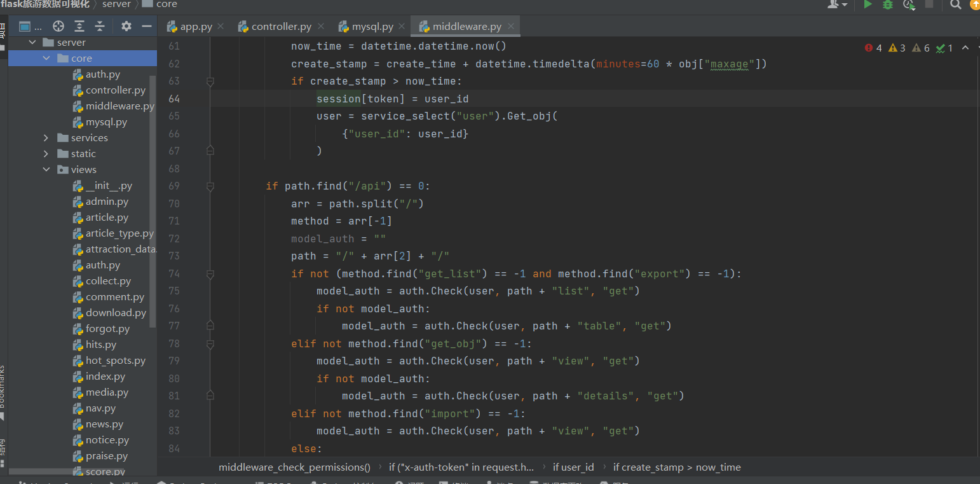Viewport: 980px width, 484px height.
Task: Click the green typo check count 1
Action: 944,48
